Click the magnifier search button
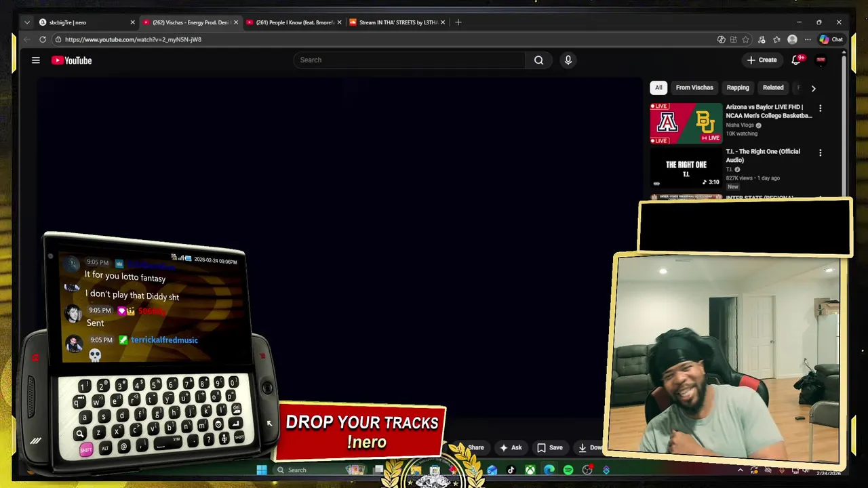Screen dimensions: 868x488 pos(538,60)
